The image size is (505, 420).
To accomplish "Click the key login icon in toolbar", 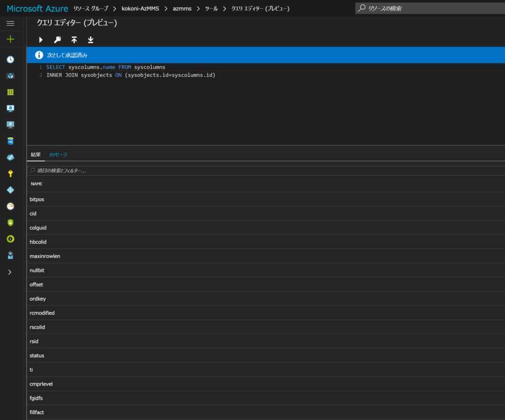I will click(x=57, y=39).
